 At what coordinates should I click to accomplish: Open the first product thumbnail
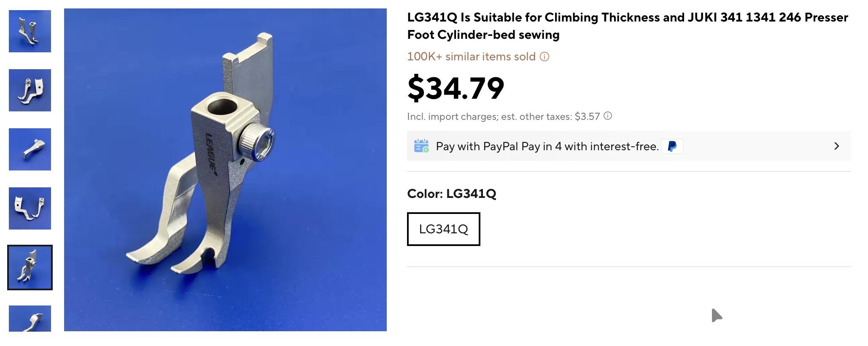click(x=30, y=31)
